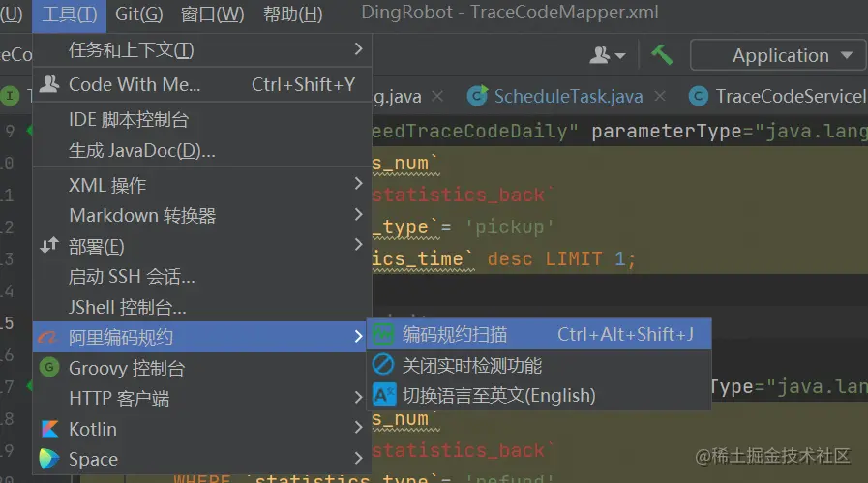The height and width of the screenshot is (483, 868).
Task: Click the interface icon on leftmost tab
Action: coord(10,96)
